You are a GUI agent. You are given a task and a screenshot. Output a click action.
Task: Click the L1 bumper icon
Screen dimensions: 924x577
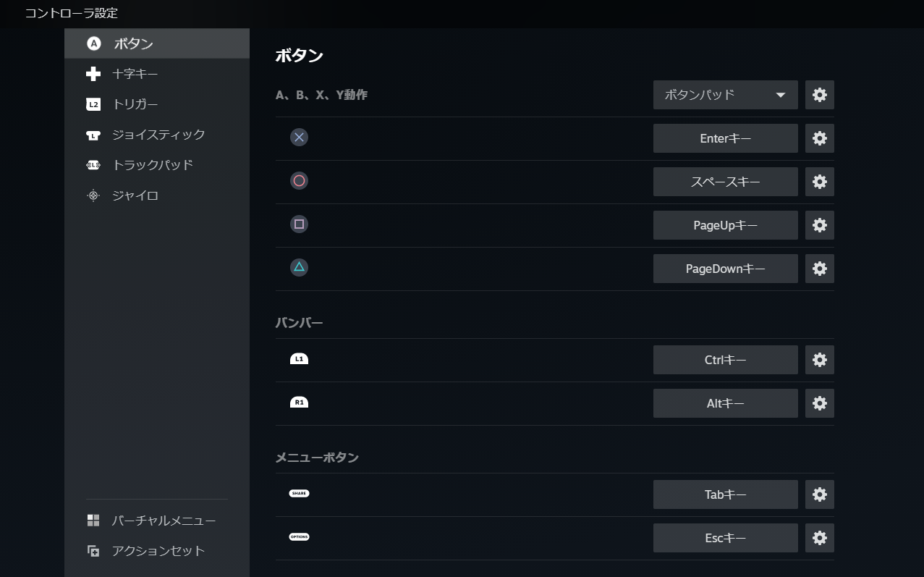tap(299, 358)
